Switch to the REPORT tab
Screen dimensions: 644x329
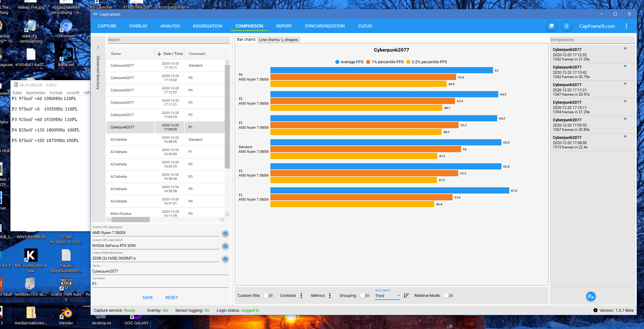coord(284,26)
